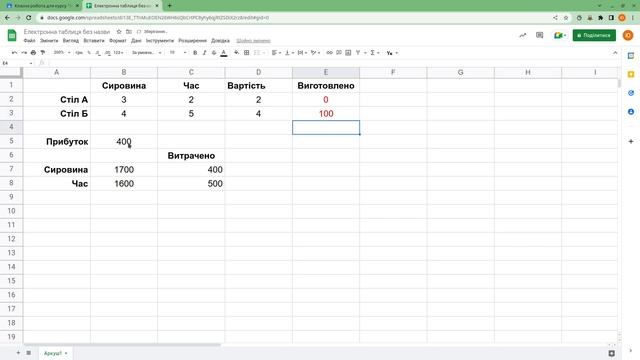The height and width of the screenshot is (360, 640).
Task: Open Google account avatar in Sheets
Action: point(628,36)
